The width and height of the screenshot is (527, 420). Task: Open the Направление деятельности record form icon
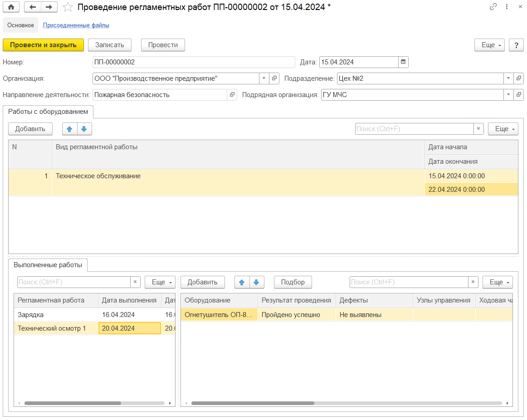click(232, 95)
